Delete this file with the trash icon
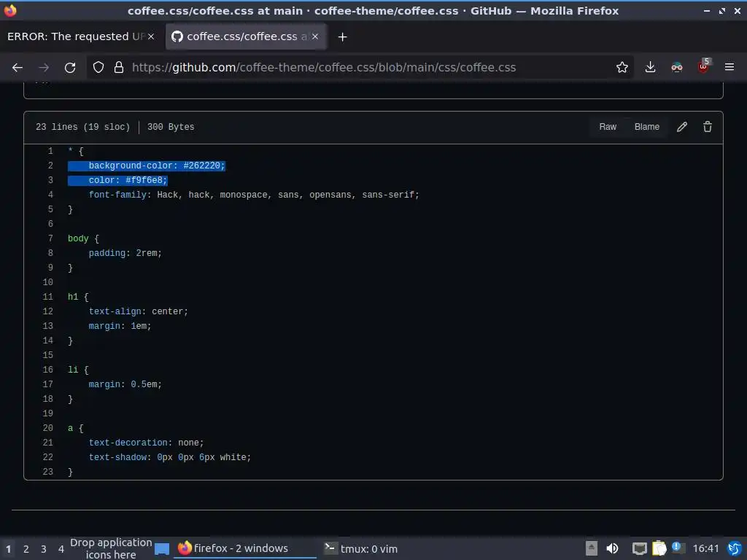Image resolution: width=747 pixels, height=560 pixels. click(708, 127)
